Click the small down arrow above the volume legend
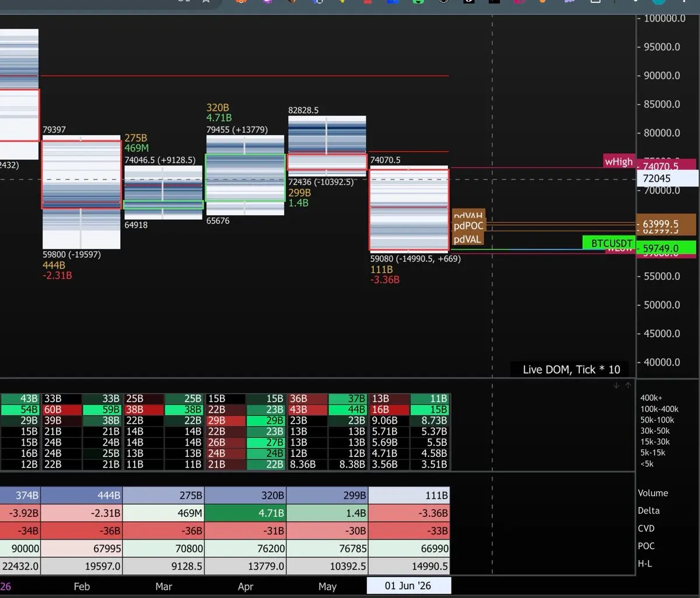Image resolution: width=700 pixels, height=598 pixels. (616, 386)
